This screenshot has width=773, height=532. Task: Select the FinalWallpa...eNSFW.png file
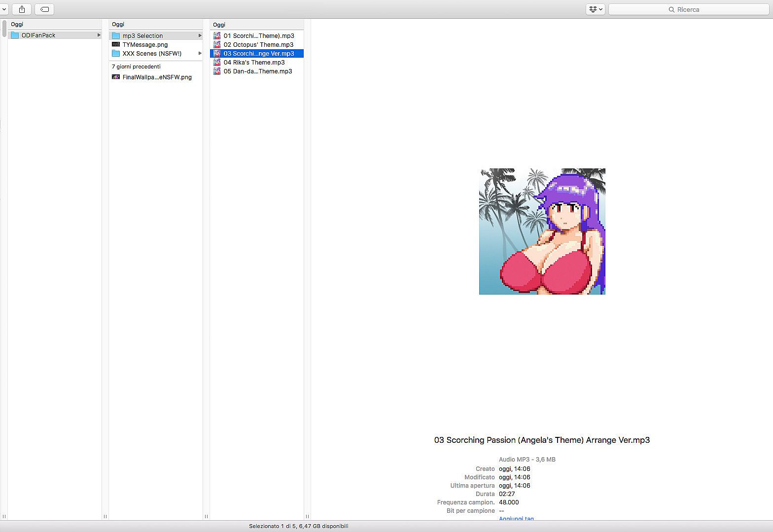coord(157,77)
